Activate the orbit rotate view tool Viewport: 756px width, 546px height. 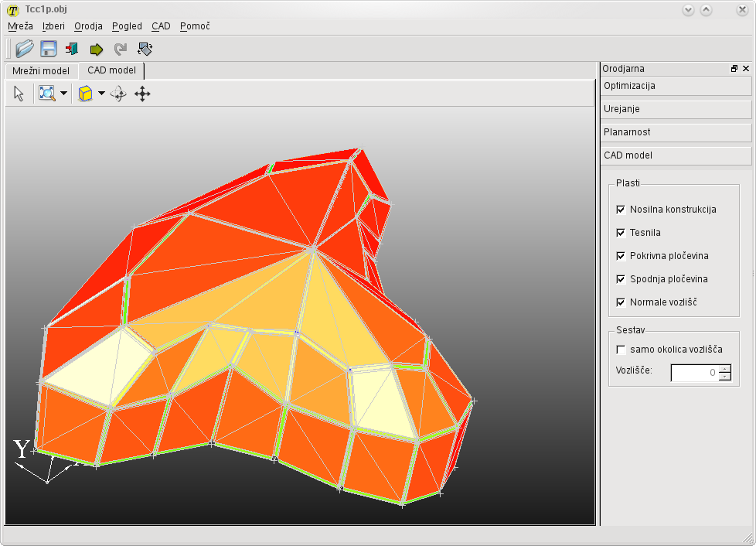(118, 94)
